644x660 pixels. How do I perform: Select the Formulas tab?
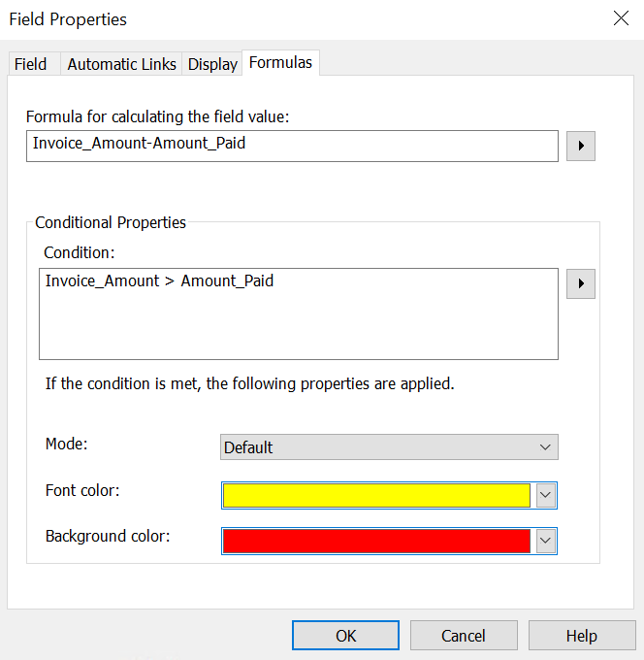pyautogui.click(x=280, y=62)
